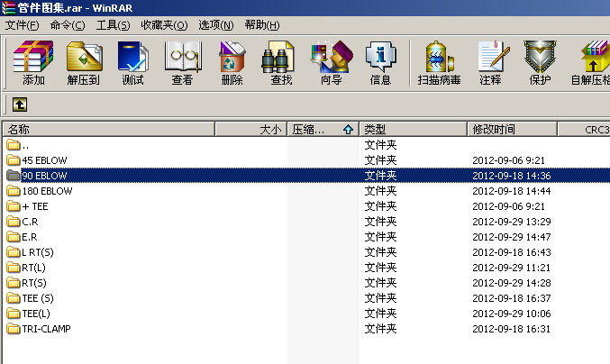Viewport: 610px width, 364px height.
Task: Click the Test (测试) archive icon
Action: coord(133,57)
